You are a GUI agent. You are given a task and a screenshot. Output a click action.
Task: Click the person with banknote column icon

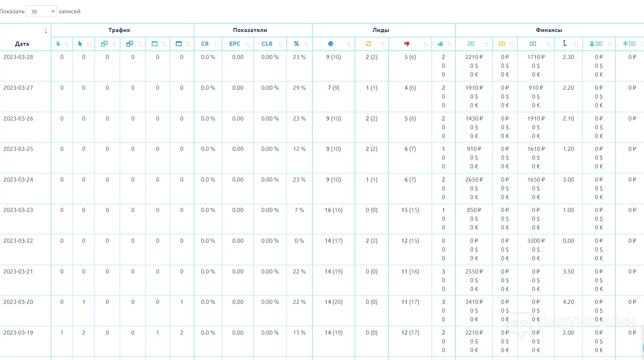pyautogui.click(x=596, y=44)
